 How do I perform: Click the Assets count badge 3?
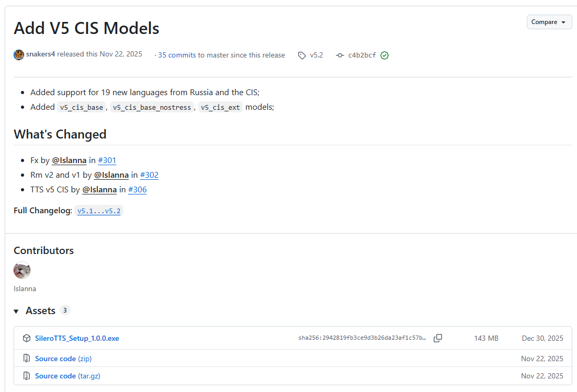pyautogui.click(x=65, y=310)
